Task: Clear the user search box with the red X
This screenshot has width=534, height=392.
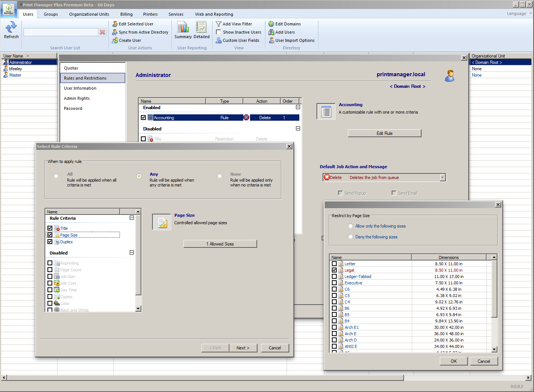Action: tap(102, 32)
